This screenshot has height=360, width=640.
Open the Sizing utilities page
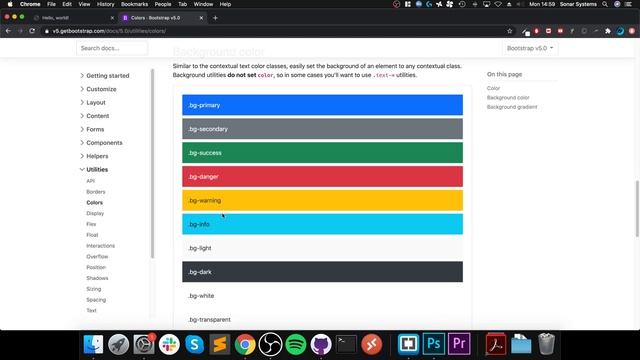click(x=93, y=289)
